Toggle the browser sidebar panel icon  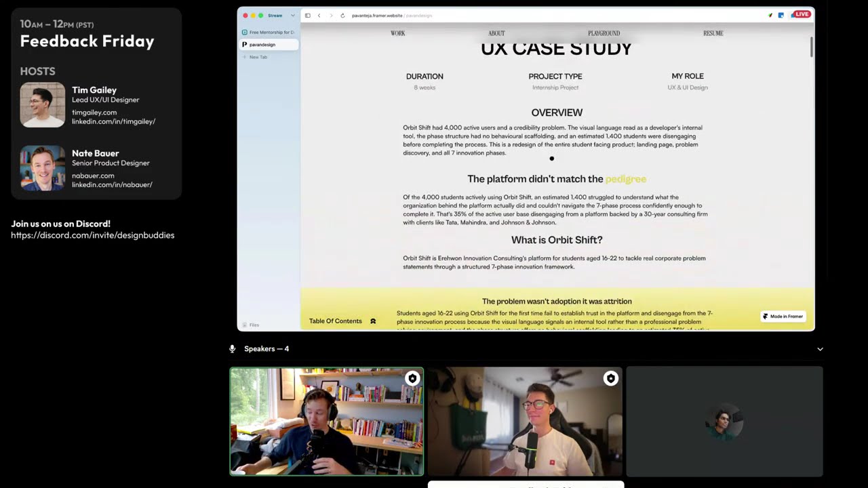click(x=307, y=16)
